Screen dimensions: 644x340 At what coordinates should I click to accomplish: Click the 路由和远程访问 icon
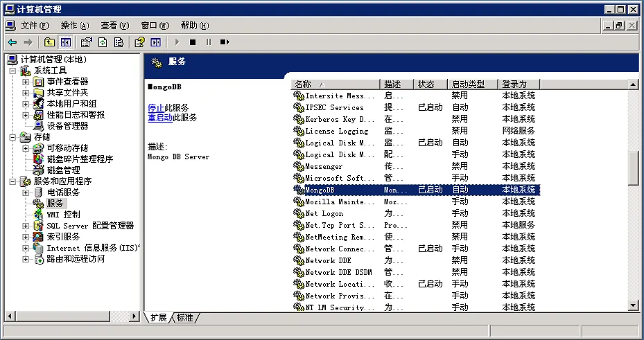[x=38, y=259]
